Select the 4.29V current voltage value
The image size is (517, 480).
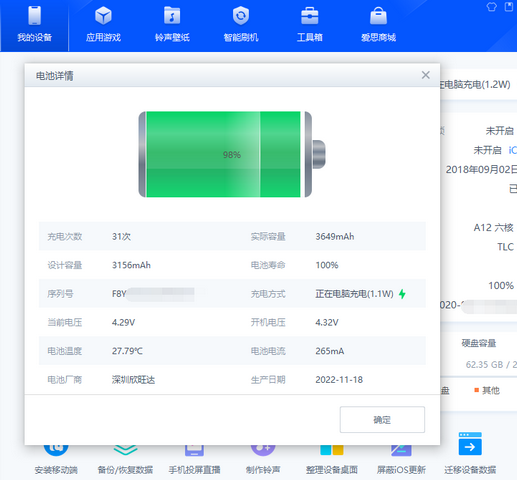pyautogui.click(x=123, y=322)
